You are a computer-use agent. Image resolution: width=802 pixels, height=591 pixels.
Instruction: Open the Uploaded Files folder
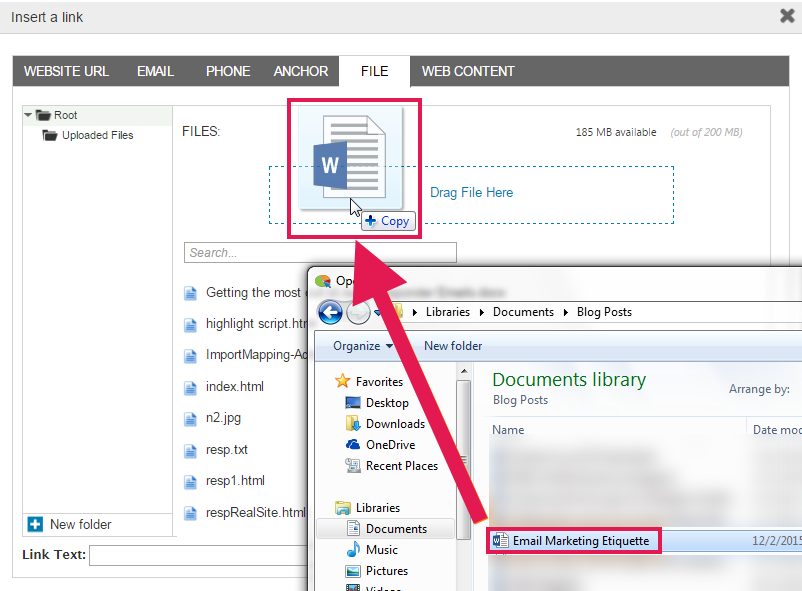[x=97, y=135]
